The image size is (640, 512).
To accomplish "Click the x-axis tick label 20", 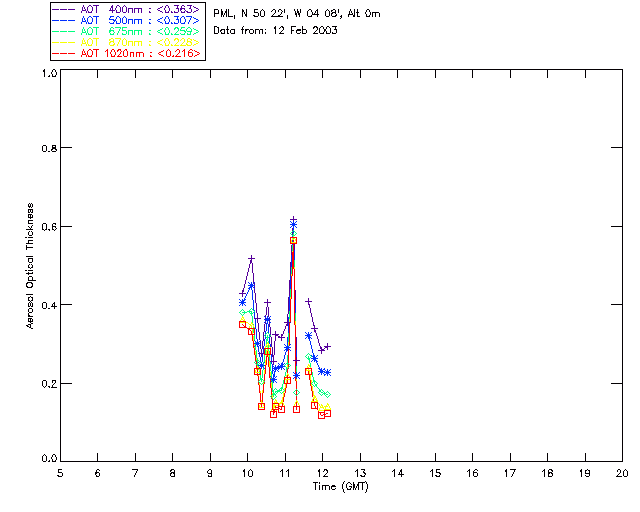I will pyautogui.click(x=622, y=473).
